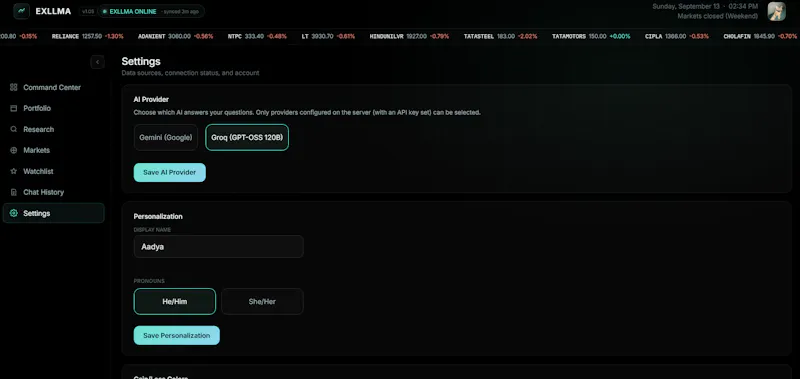This screenshot has height=379, width=800.
Task: Open the Command Center grid icon
Action: (14, 87)
